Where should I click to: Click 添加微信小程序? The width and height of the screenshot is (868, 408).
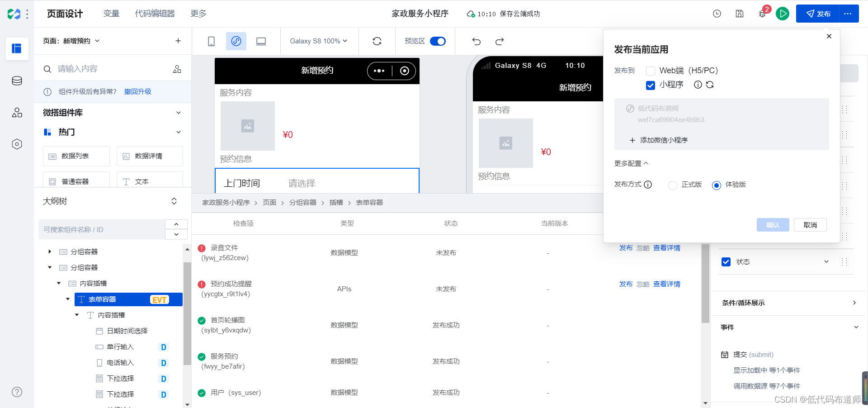pos(659,140)
